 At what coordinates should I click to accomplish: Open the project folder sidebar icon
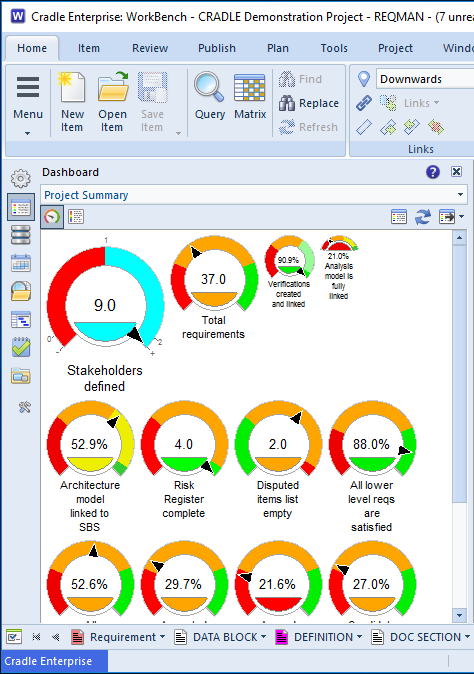point(21,376)
